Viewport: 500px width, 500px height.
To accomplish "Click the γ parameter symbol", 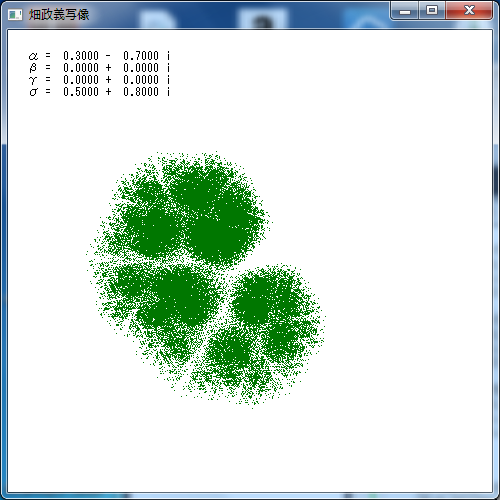I will pos(33,80).
